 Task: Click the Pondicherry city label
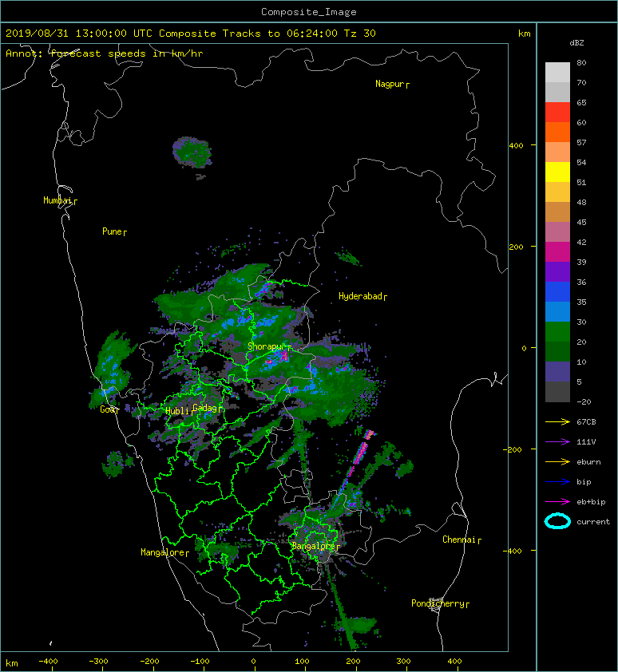coord(438,603)
